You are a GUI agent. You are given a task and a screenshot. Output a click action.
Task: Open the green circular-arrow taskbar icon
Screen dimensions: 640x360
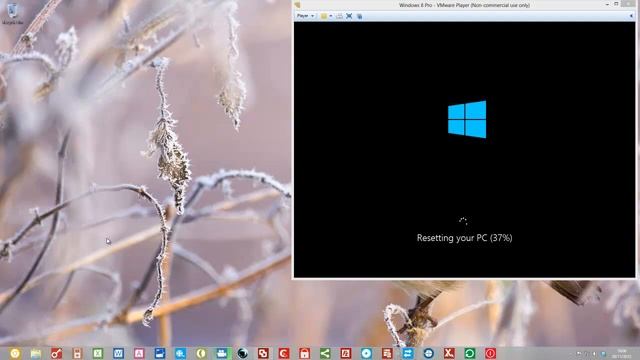470,353
